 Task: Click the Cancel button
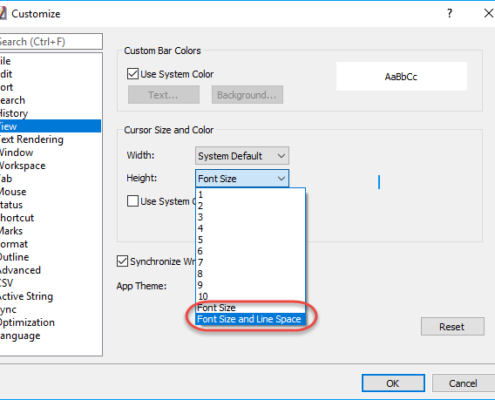[x=463, y=383]
